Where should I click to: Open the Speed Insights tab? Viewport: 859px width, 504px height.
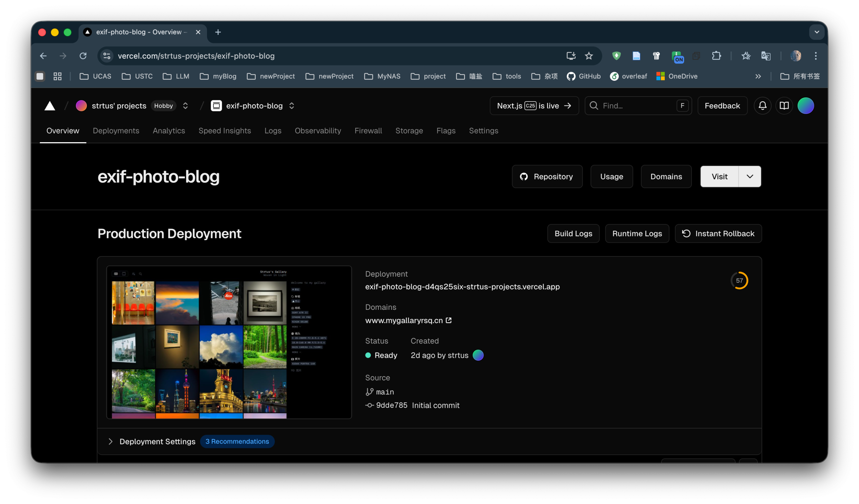point(224,131)
